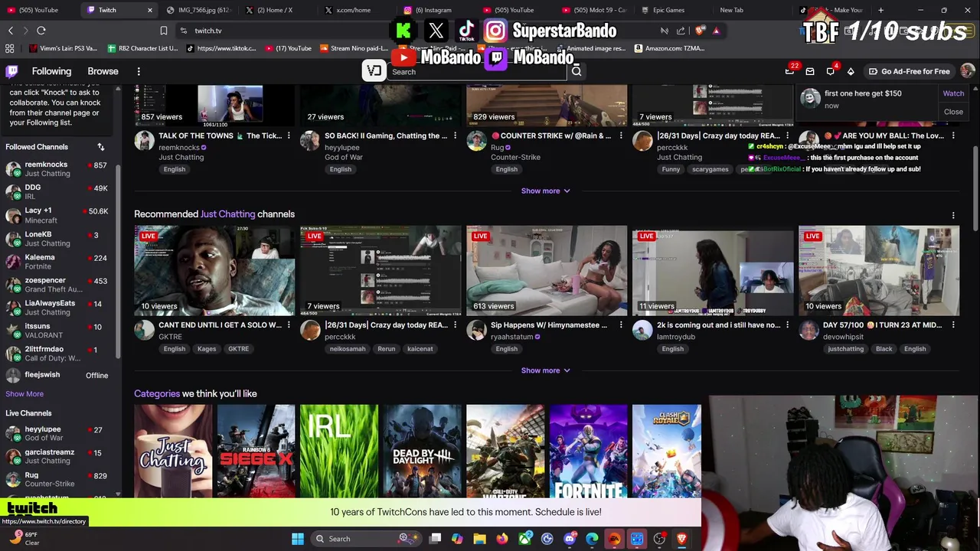Switch to the Instagram browser tab
Image resolution: width=980 pixels, height=551 pixels.
pyautogui.click(x=433, y=10)
